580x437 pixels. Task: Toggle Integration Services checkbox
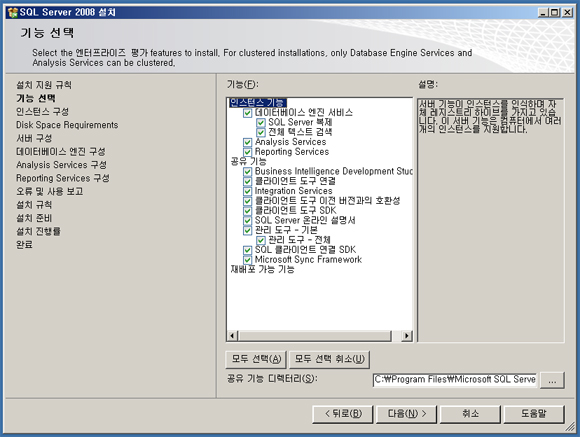coord(247,191)
